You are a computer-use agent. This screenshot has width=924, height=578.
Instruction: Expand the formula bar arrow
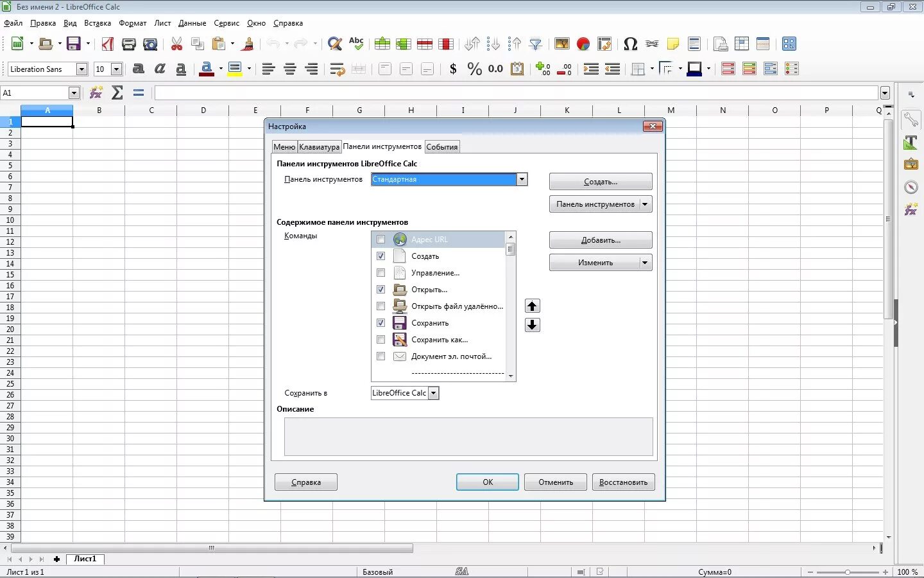(x=885, y=92)
